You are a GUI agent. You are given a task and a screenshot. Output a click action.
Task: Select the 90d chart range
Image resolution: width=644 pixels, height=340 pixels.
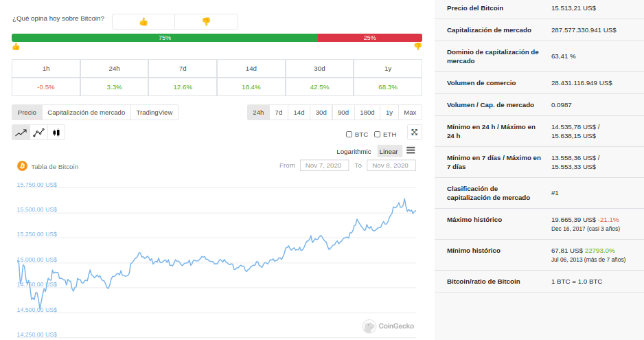[343, 112]
